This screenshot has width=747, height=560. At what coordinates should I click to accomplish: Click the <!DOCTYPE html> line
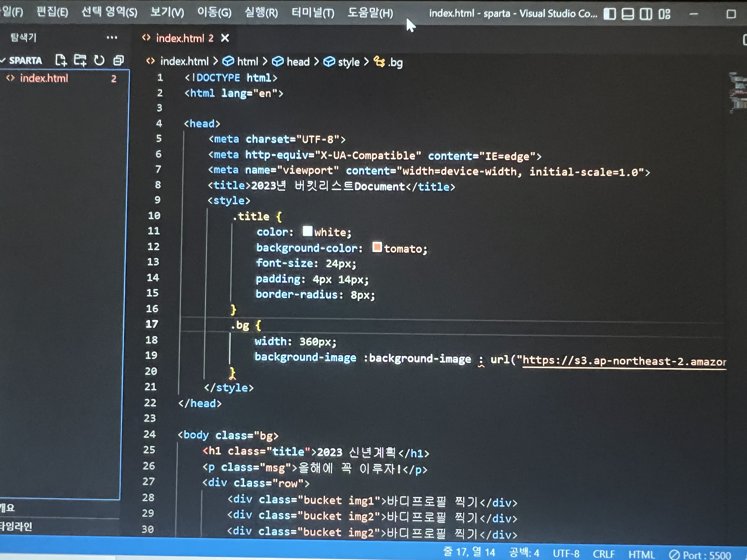coord(231,78)
